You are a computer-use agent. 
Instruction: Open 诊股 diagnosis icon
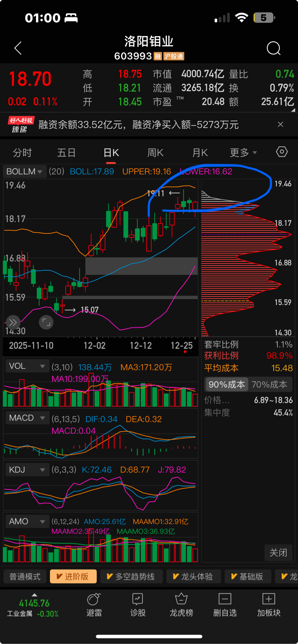coord(138,599)
